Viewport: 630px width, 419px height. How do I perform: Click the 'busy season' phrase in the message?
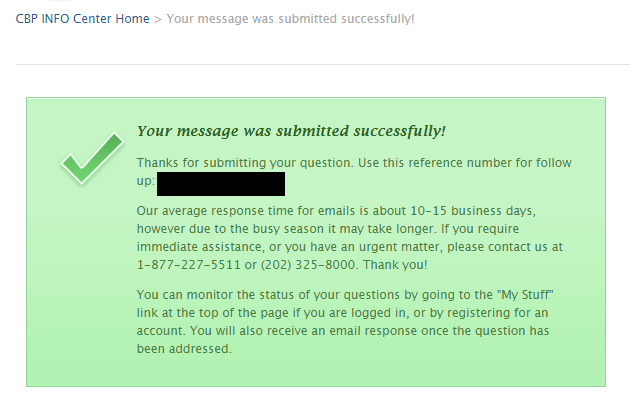click(x=288, y=229)
